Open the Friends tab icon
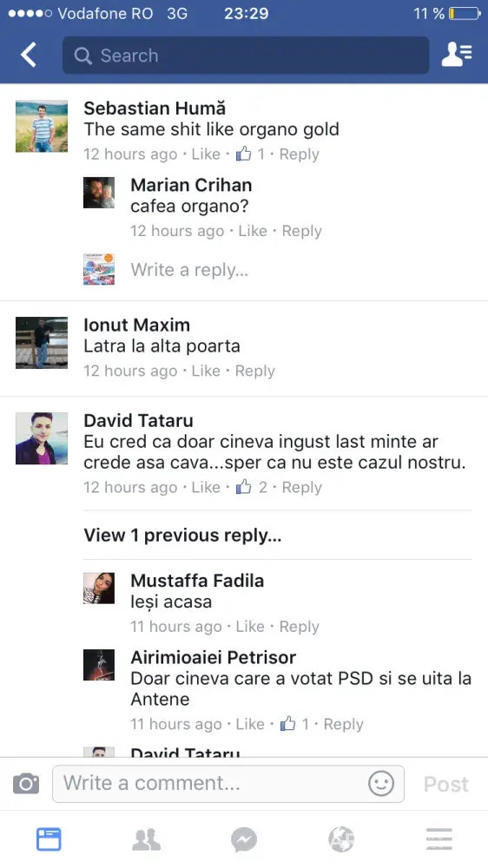488x868 pixels. (x=146, y=839)
